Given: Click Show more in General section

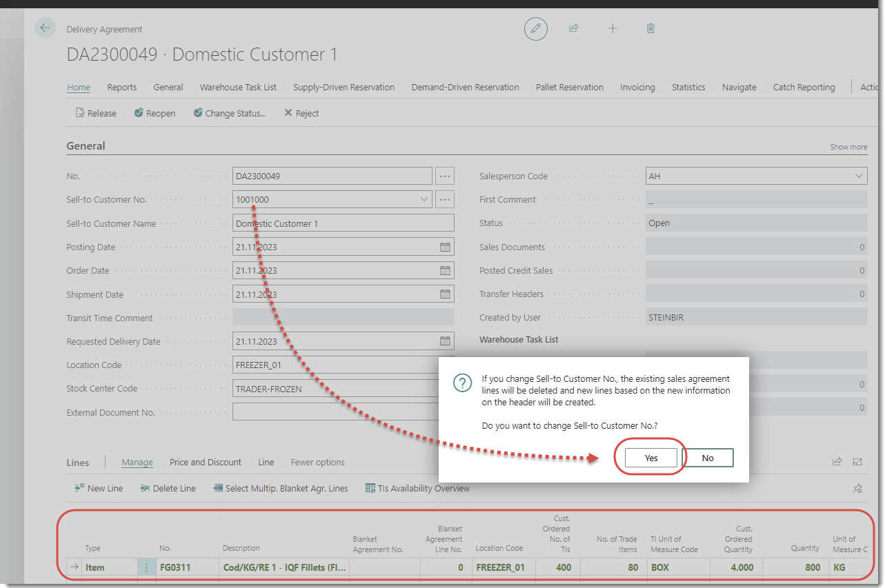Looking at the screenshot, I should pyautogui.click(x=848, y=147).
